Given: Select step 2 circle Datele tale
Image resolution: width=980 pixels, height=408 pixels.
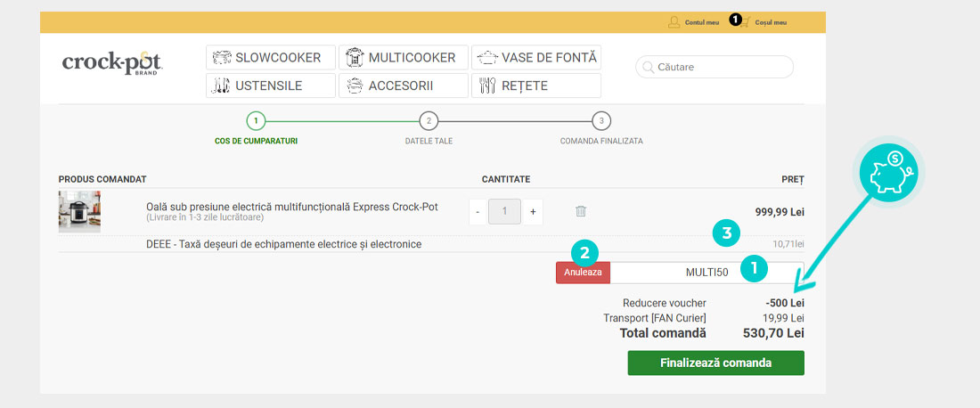Looking at the screenshot, I should 429,120.
